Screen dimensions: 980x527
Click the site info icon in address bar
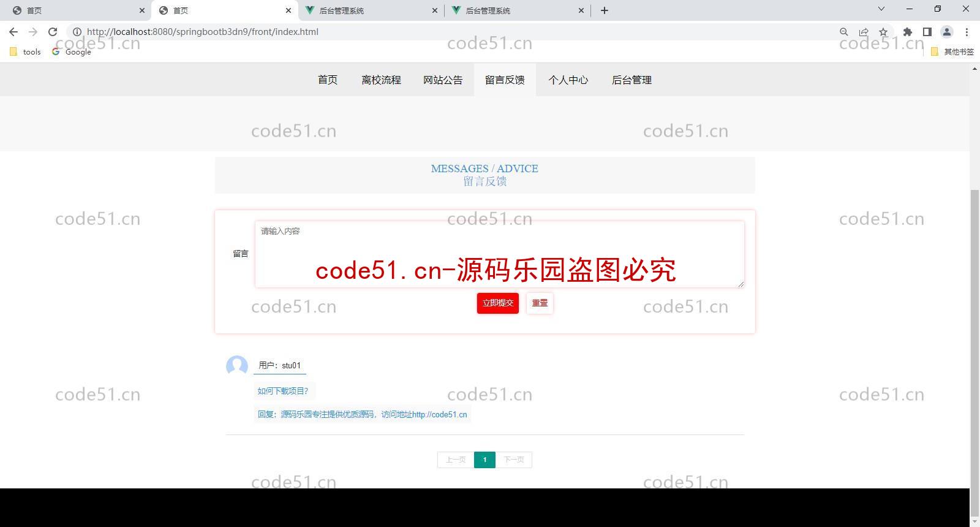click(77, 32)
